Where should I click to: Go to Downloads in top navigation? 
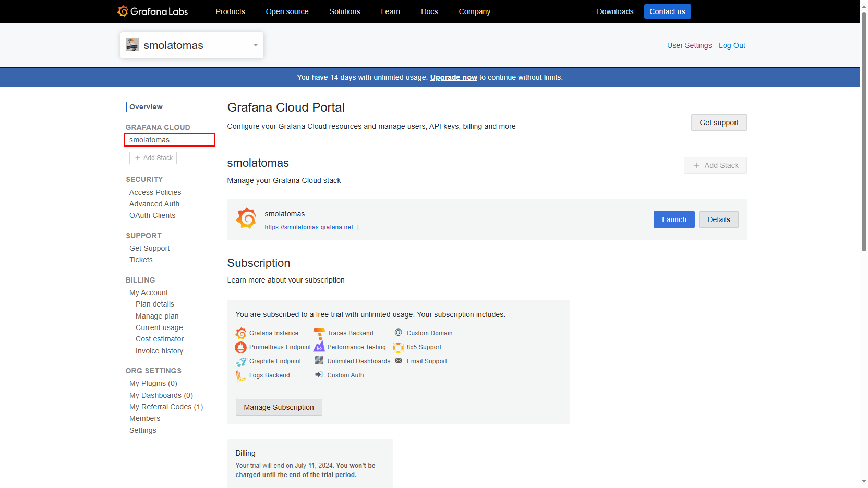point(615,11)
